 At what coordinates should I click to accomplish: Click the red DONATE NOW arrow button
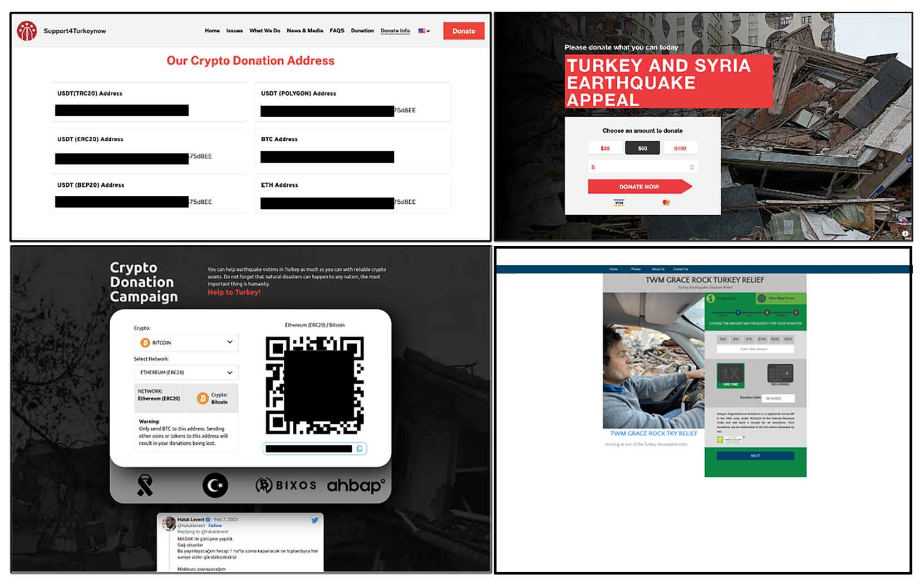[640, 186]
